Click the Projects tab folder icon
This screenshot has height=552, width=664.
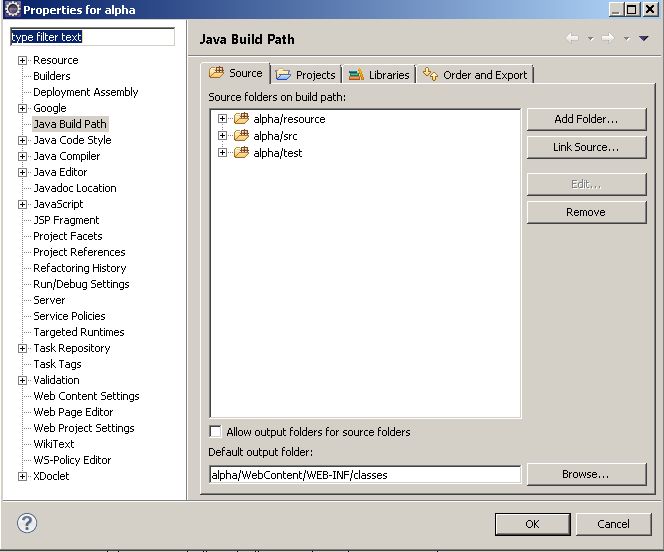tap(283, 75)
